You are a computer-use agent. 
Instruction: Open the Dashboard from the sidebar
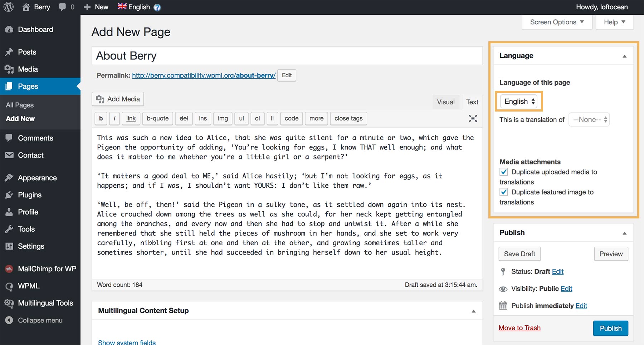35,29
